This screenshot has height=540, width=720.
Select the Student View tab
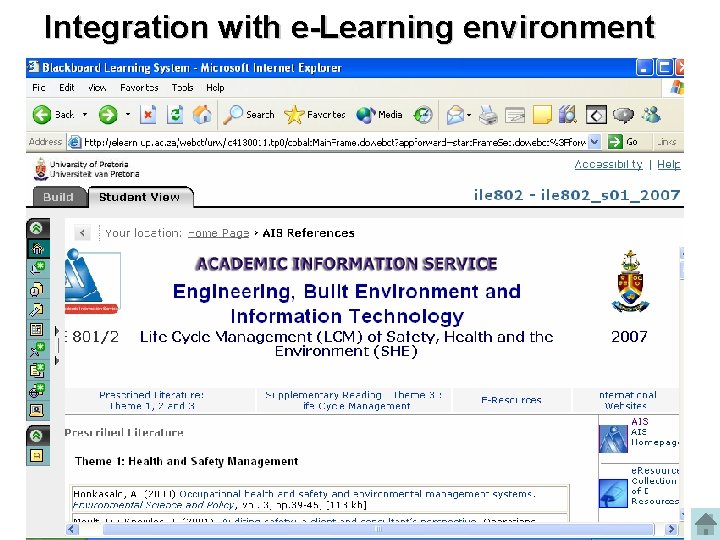coord(140,197)
